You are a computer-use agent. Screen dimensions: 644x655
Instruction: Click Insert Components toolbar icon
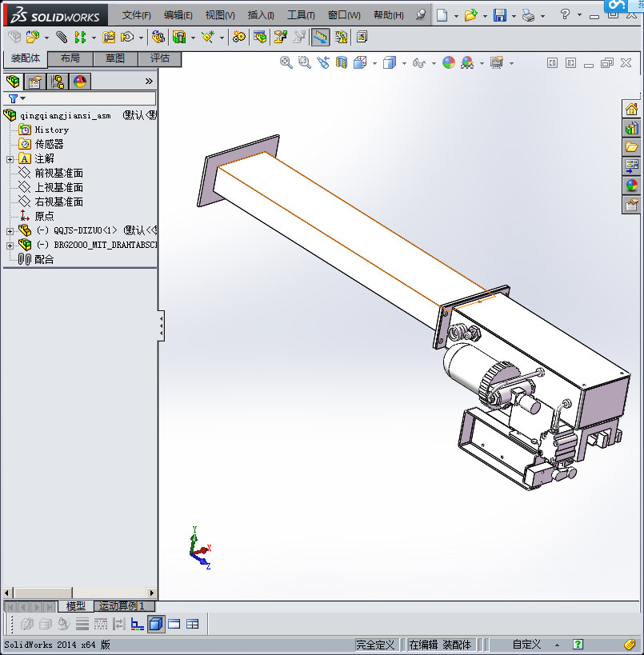tap(33, 37)
